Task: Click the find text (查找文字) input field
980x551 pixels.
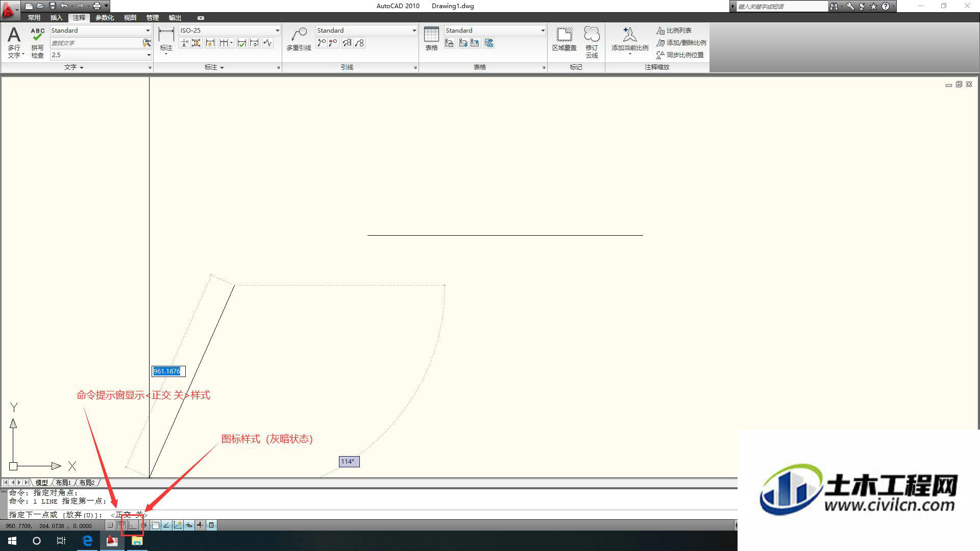Action: tap(96, 43)
